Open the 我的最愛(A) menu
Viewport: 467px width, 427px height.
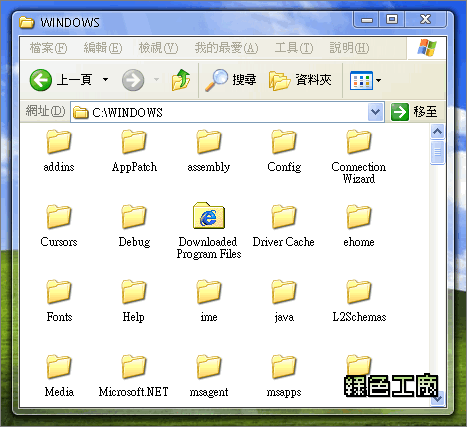point(227,48)
